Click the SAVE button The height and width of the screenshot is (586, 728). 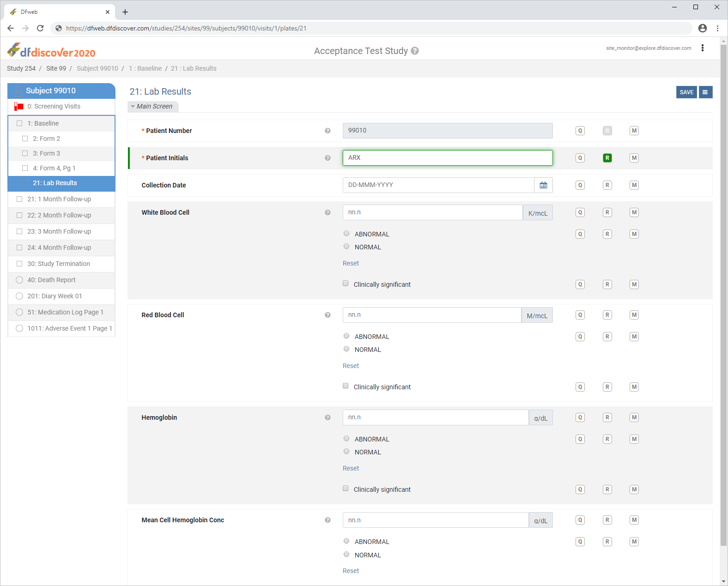[686, 92]
